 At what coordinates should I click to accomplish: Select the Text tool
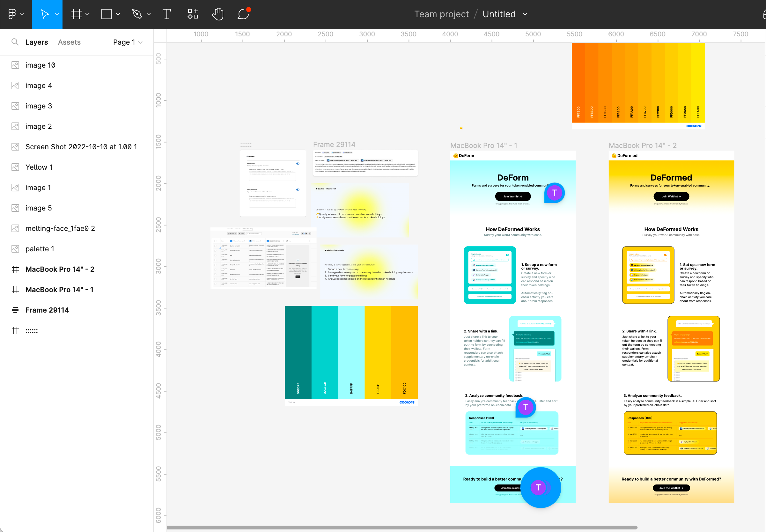point(166,14)
